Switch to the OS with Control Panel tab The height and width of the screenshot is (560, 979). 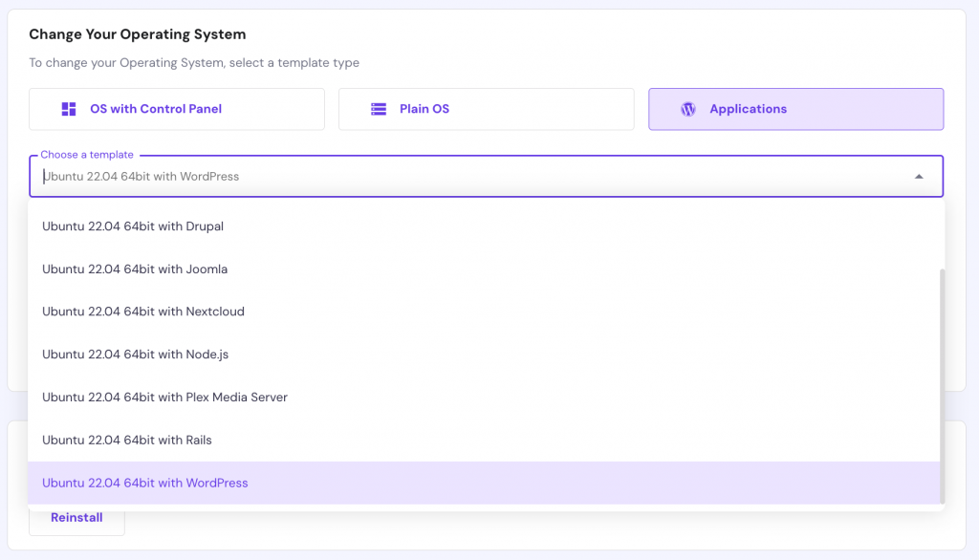point(176,108)
